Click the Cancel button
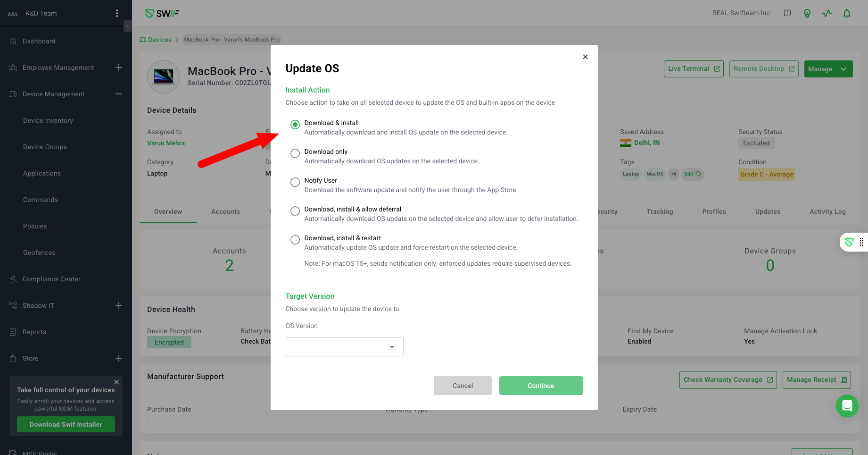 [463, 386]
